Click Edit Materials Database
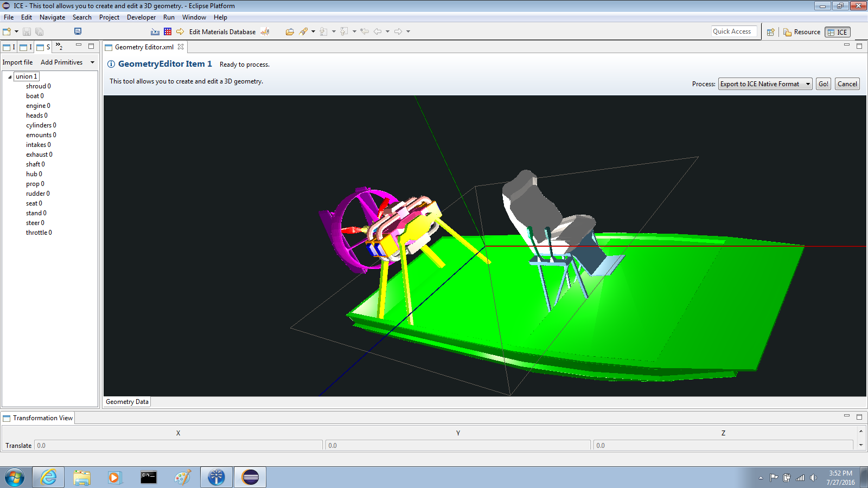This screenshot has width=868, height=488. pos(222,32)
